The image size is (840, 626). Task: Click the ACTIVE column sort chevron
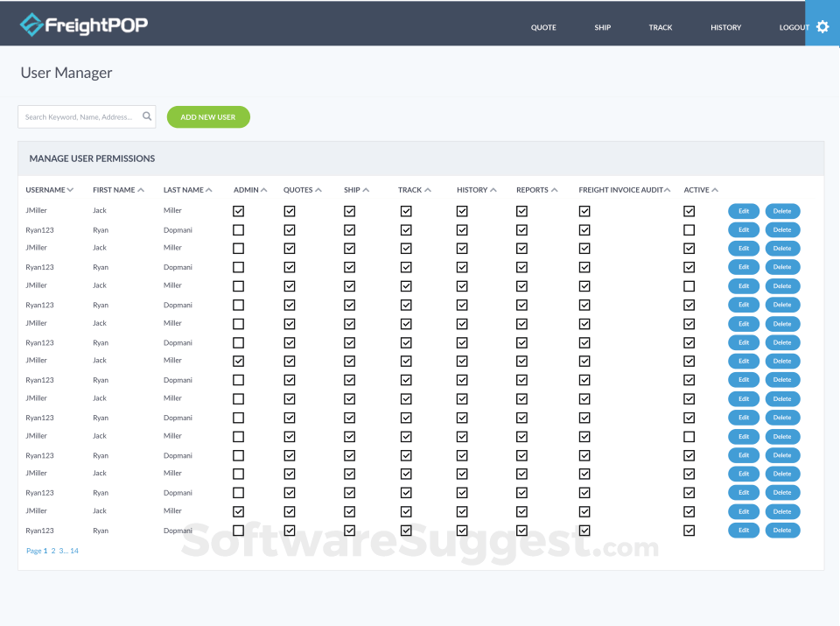coord(717,189)
